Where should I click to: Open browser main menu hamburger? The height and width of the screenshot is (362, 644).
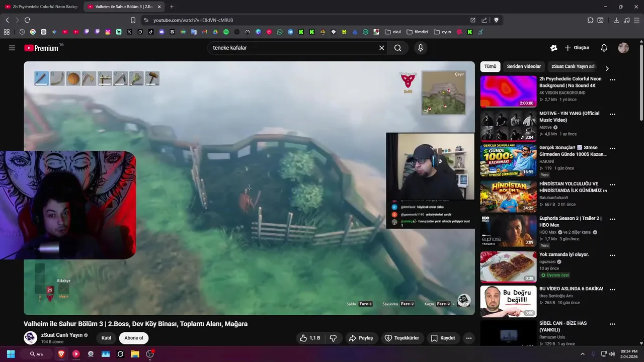pos(637,20)
